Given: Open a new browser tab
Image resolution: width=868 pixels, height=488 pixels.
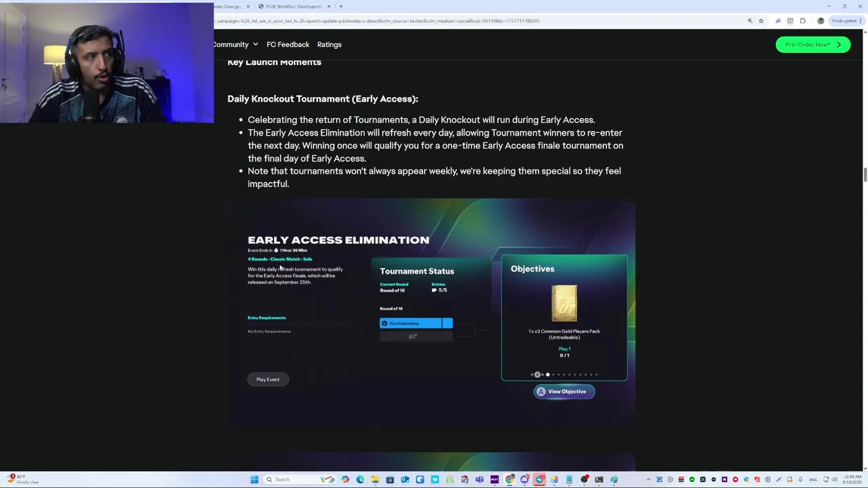Looking at the screenshot, I should pos(341,6).
